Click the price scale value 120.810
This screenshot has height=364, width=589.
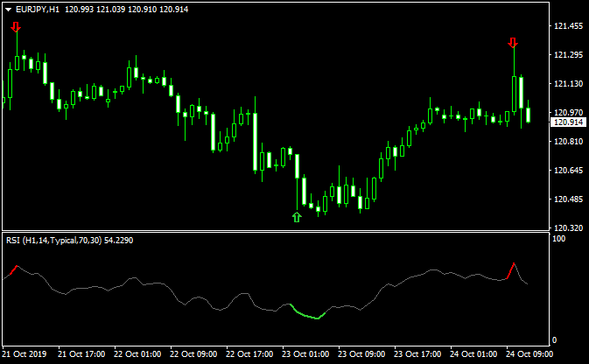[x=569, y=141]
